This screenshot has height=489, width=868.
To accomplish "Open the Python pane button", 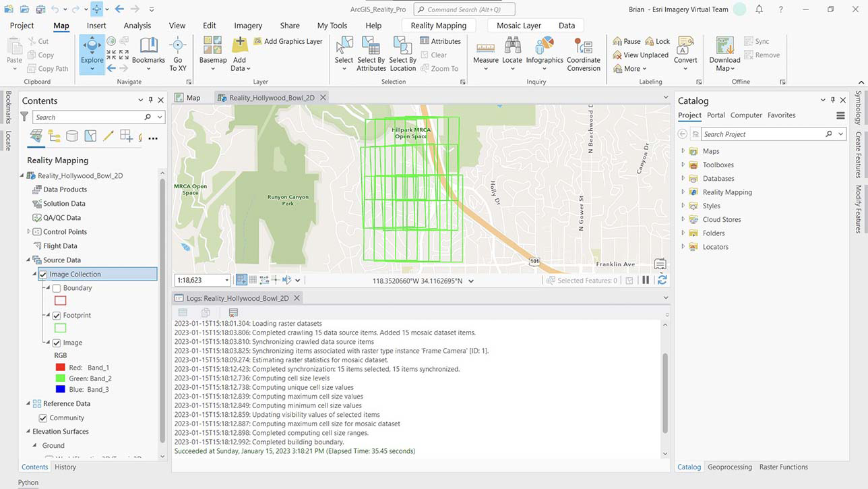I will tap(28, 482).
